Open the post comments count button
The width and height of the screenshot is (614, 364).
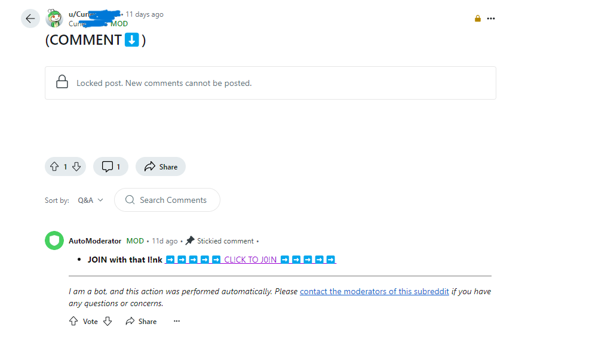click(111, 166)
